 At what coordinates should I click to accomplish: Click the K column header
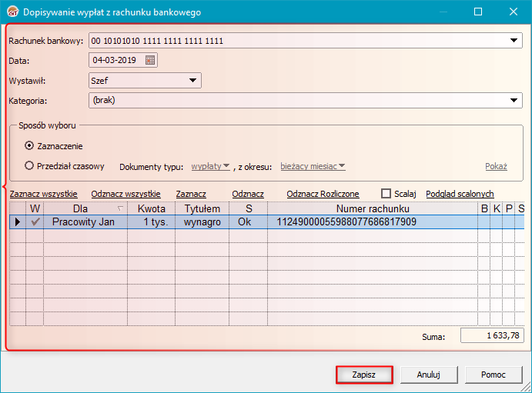(x=497, y=208)
